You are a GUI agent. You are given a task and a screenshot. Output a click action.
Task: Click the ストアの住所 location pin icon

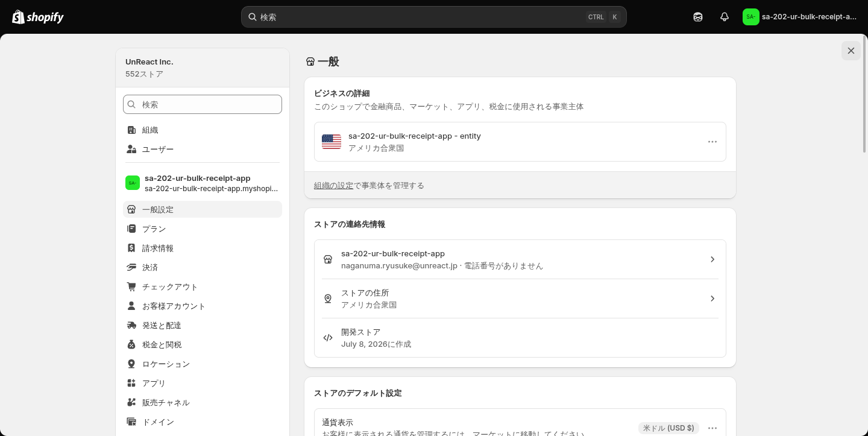(x=328, y=299)
